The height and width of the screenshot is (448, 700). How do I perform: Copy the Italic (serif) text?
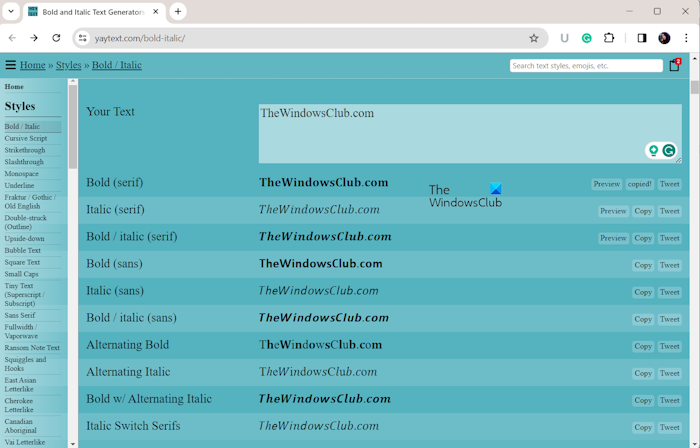pos(643,211)
